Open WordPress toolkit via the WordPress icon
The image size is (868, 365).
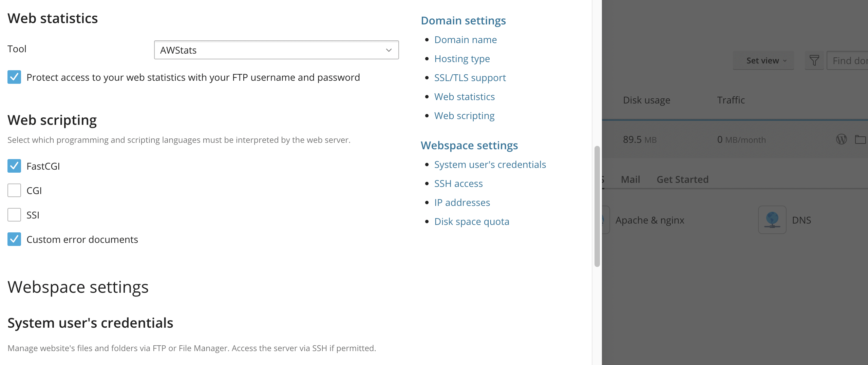pyautogui.click(x=841, y=139)
